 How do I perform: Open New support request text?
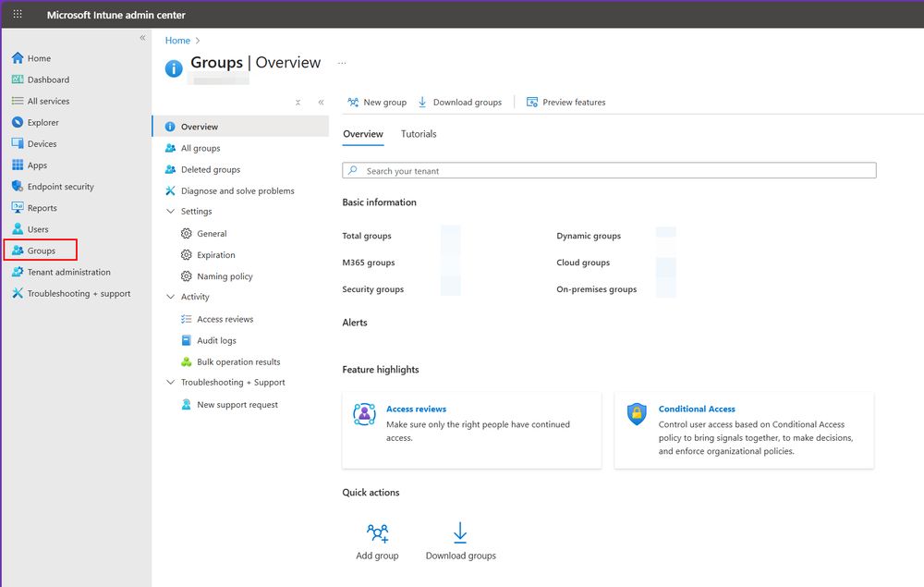pyautogui.click(x=237, y=404)
